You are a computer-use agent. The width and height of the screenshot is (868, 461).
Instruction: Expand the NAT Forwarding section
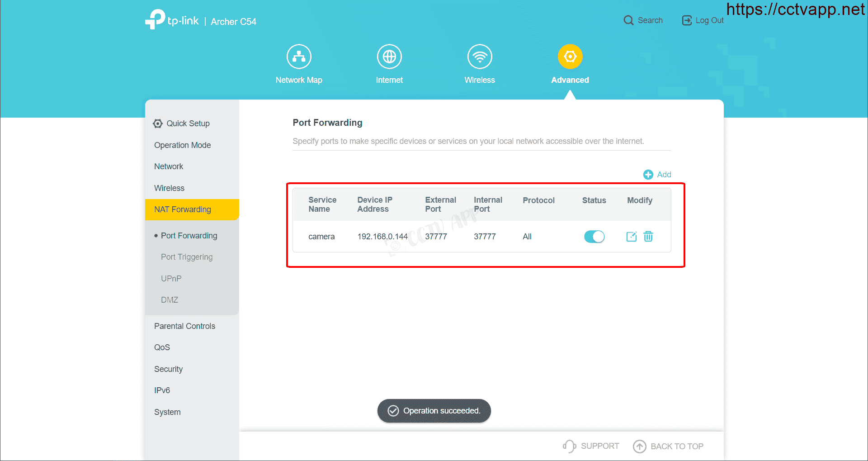point(183,209)
